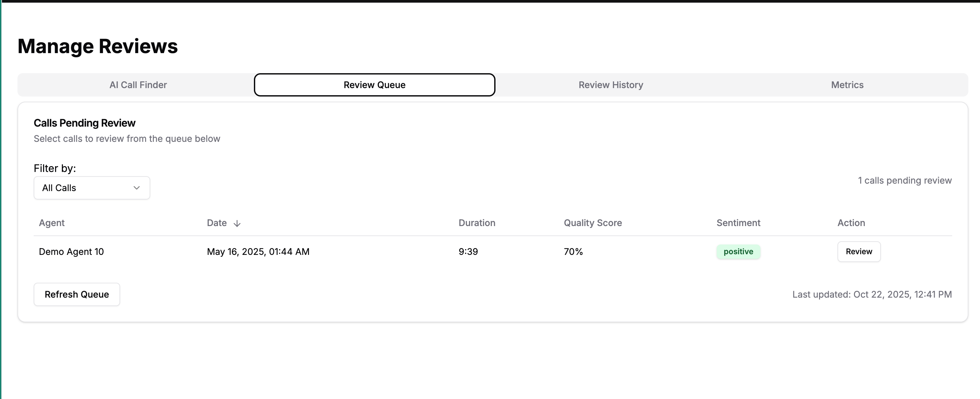Sort by the Date column header
The height and width of the screenshot is (399, 980).
[217, 223]
